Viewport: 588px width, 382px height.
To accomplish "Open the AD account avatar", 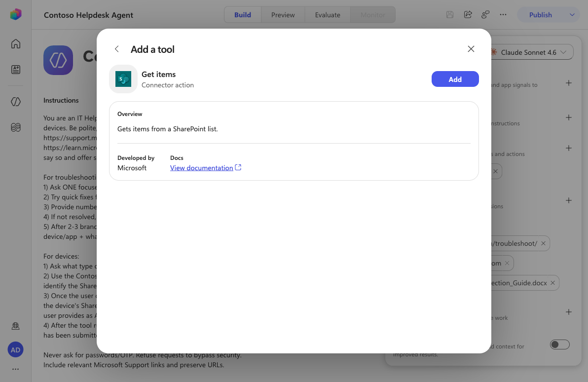I will (15, 350).
